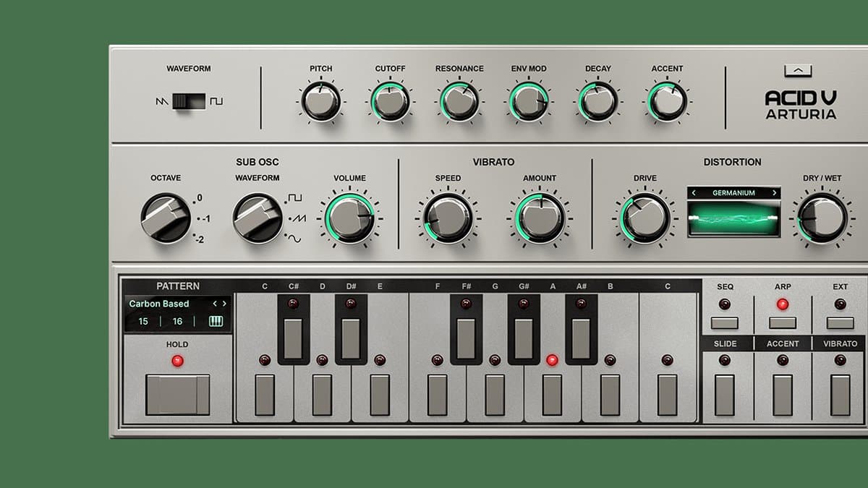Click the LED above the C# key

pos(293,304)
